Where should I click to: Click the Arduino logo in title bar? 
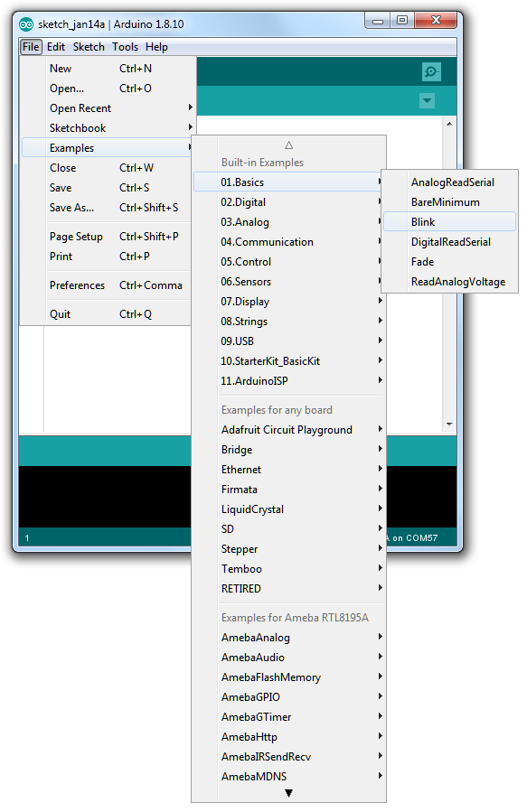26,24
